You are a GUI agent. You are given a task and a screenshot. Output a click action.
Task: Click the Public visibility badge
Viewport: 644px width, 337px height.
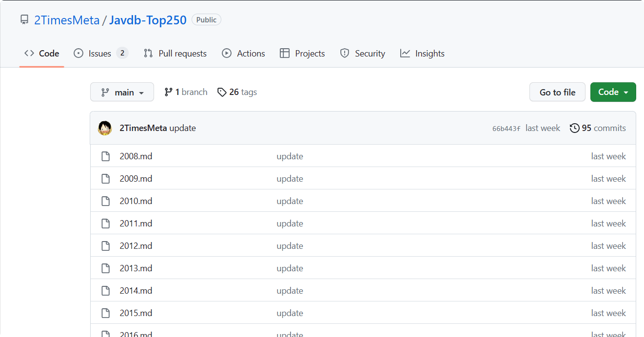[x=206, y=19]
